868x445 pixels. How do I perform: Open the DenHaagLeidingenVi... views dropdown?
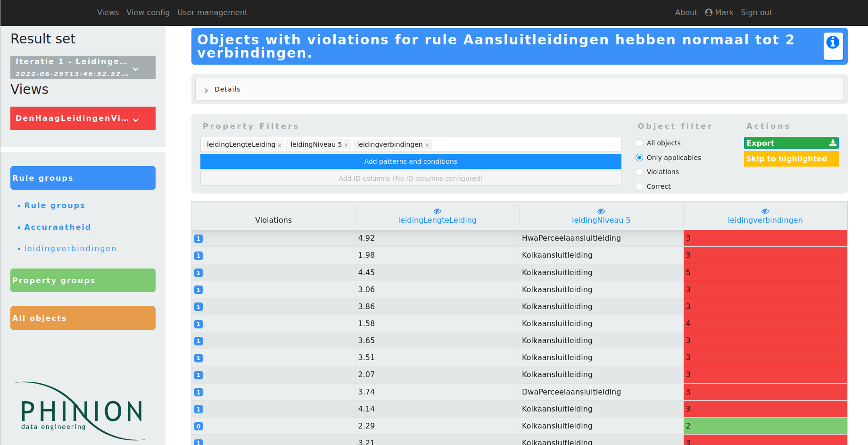83,118
